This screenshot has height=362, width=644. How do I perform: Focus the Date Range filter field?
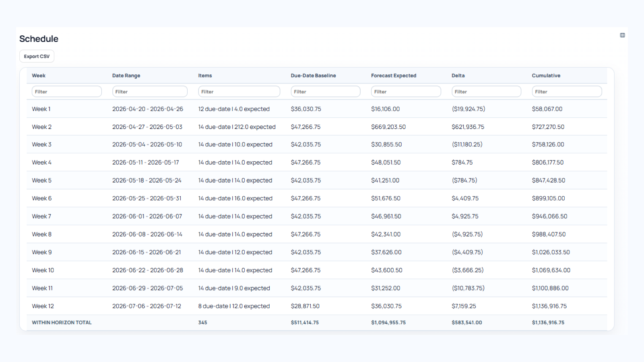150,92
